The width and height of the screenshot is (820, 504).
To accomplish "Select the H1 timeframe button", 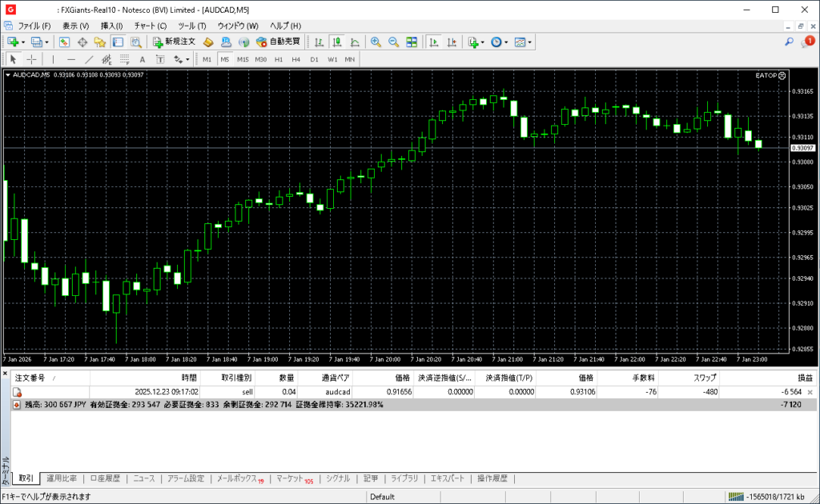I will coord(279,59).
